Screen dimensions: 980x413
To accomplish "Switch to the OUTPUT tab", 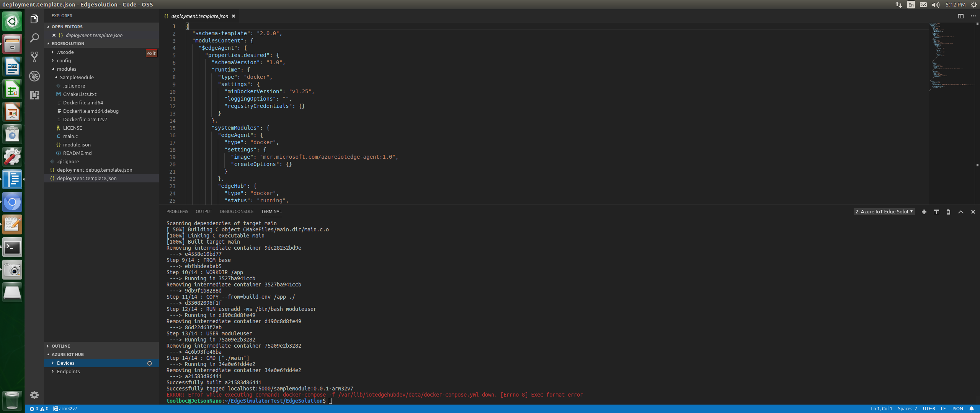I will [x=204, y=211].
